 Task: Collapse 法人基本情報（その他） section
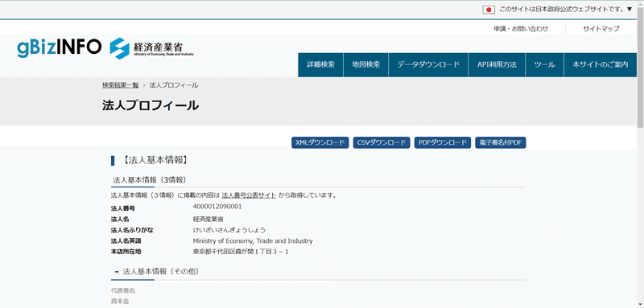coord(117,272)
